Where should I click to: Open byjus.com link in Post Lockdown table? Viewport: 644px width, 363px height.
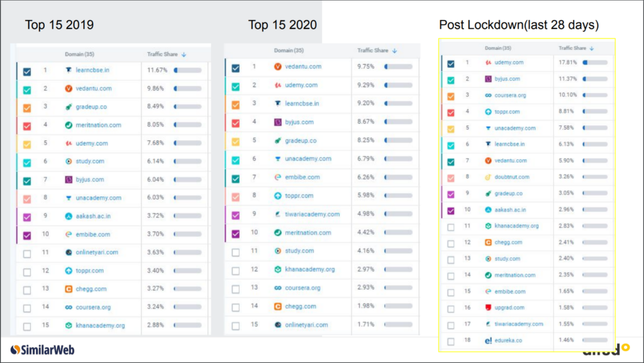(508, 79)
